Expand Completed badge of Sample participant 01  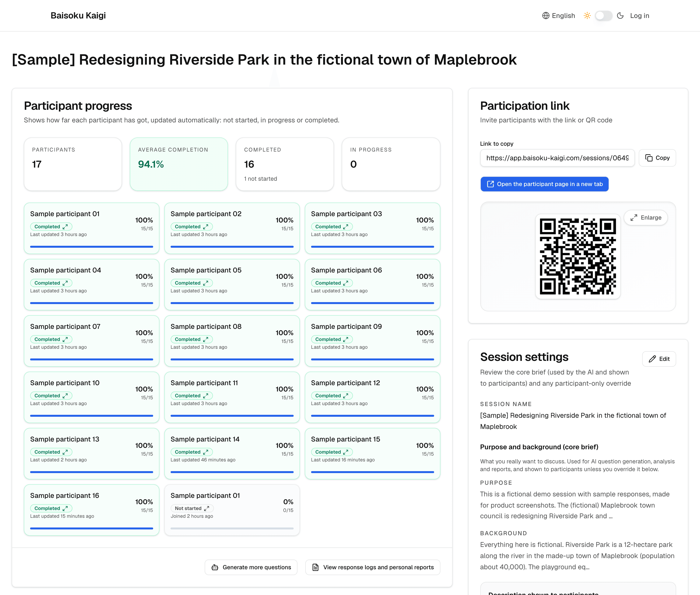point(51,227)
